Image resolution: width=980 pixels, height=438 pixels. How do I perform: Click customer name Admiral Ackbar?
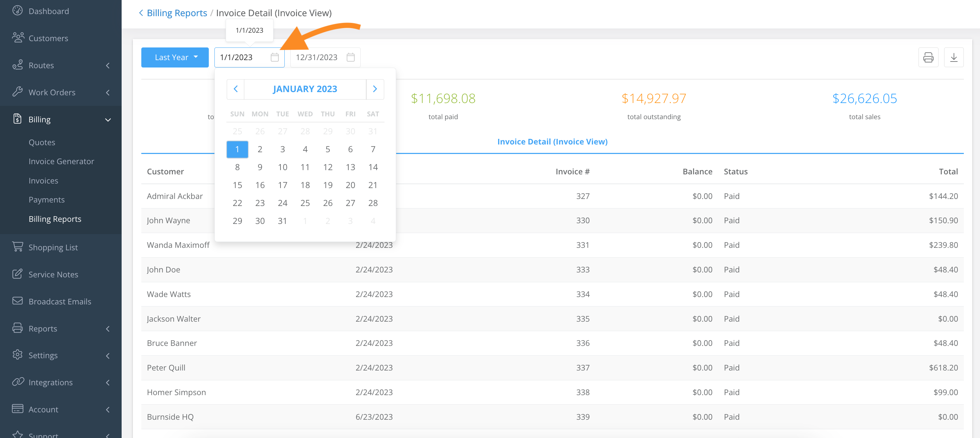(x=175, y=196)
